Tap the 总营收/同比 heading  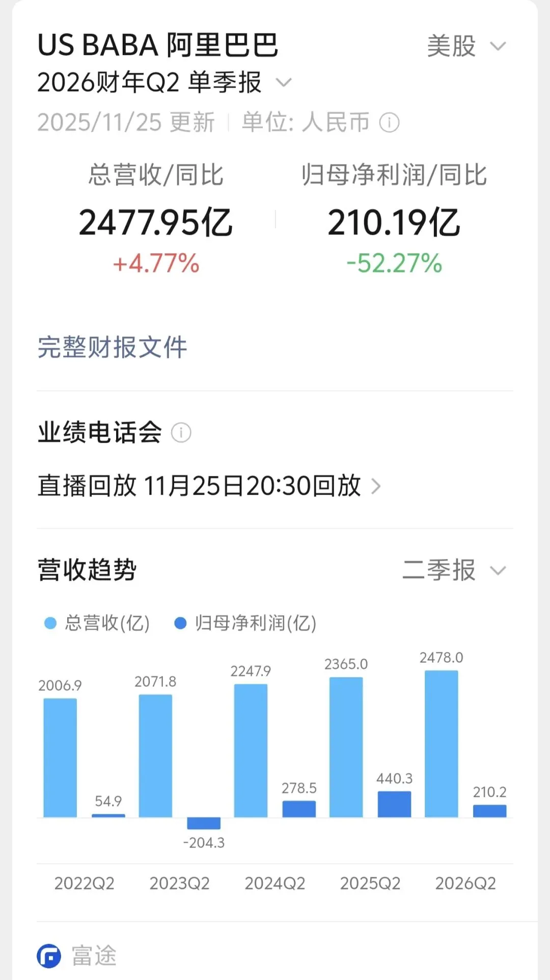(156, 175)
